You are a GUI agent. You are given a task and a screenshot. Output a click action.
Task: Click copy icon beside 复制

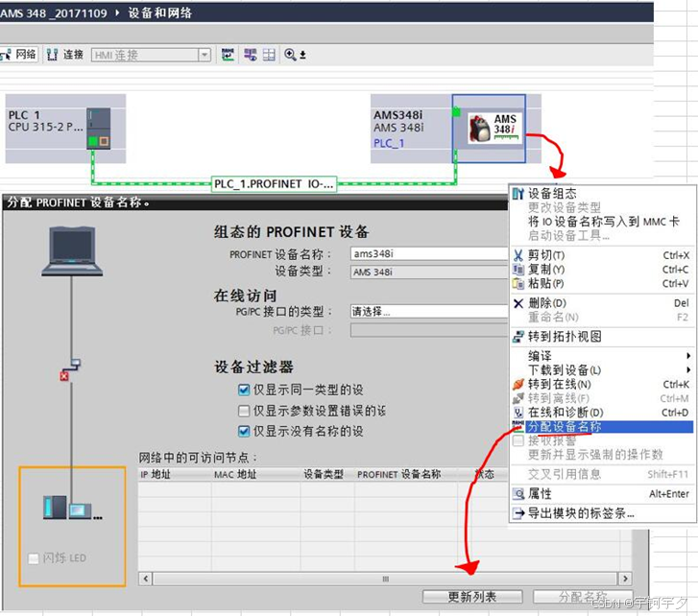518,270
